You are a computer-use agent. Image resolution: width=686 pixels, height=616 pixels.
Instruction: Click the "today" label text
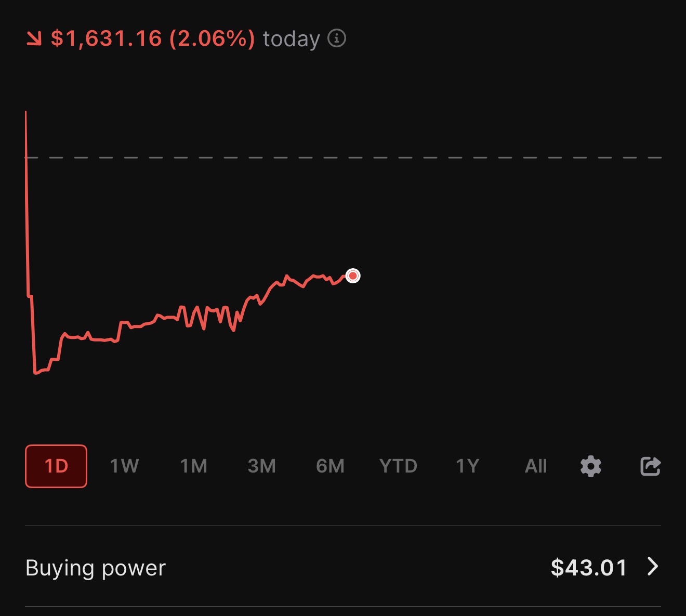(x=291, y=40)
